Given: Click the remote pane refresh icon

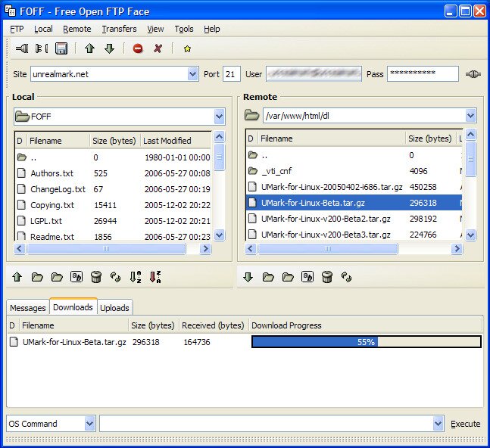Looking at the screenshot, I should (346, 277).
